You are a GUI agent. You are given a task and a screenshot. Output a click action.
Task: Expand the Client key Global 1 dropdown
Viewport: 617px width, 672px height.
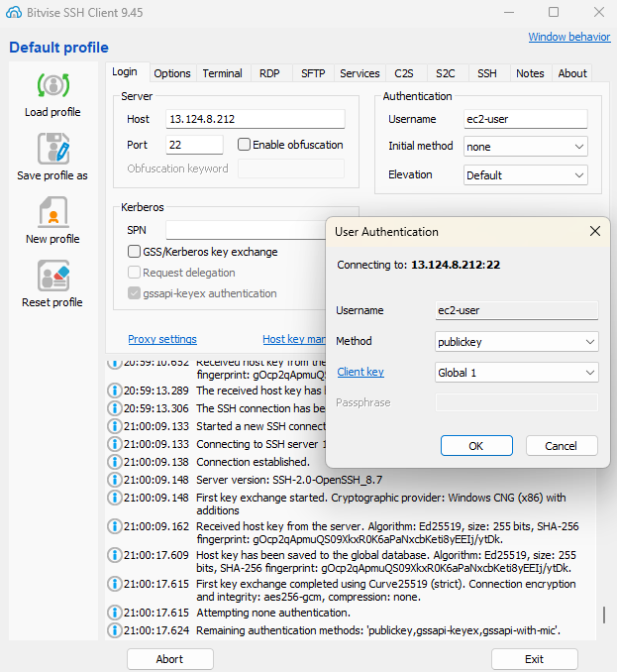(x=516, y=373)
